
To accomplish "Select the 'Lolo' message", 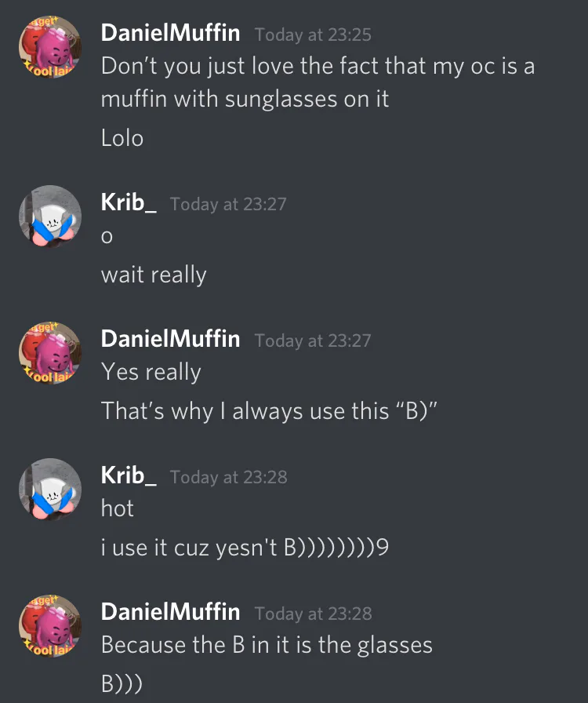I will [x=122, y=138].
